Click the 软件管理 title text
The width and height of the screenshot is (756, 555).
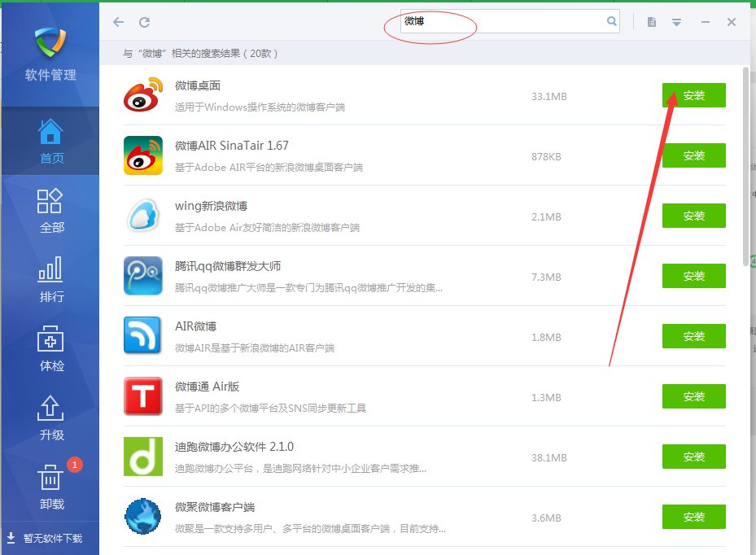(50, 75)
